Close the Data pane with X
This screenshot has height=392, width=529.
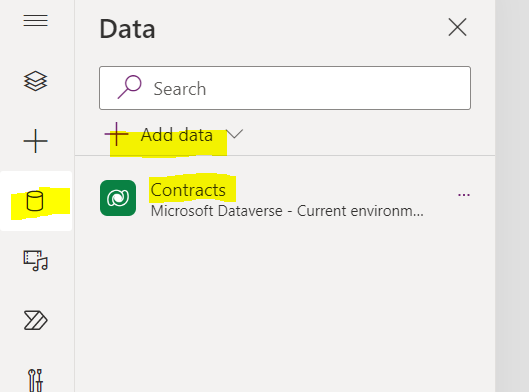457,27
